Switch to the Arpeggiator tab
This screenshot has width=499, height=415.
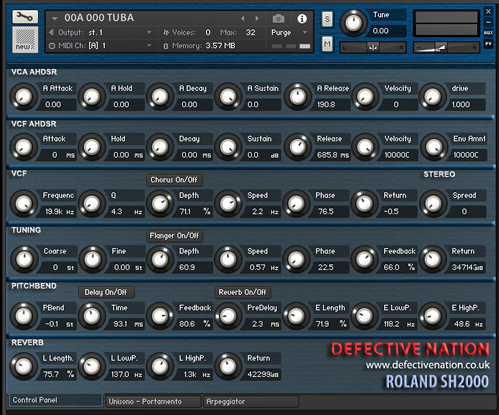click(x=251, y=401)
